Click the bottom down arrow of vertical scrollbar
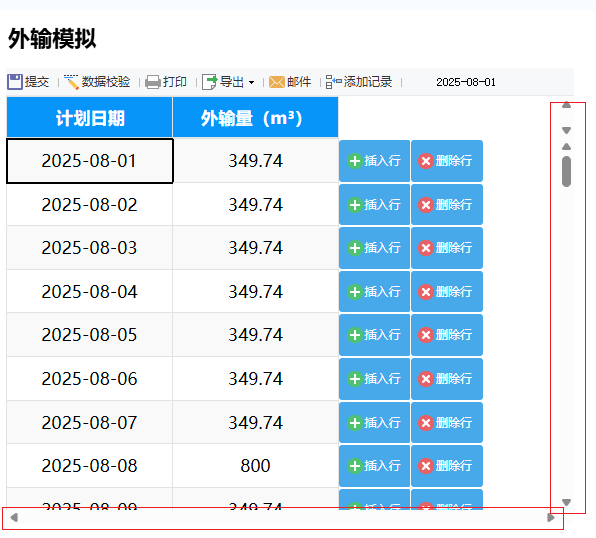Image resolution: width=596 pixels, height=538 pixels. pos(566,502)
